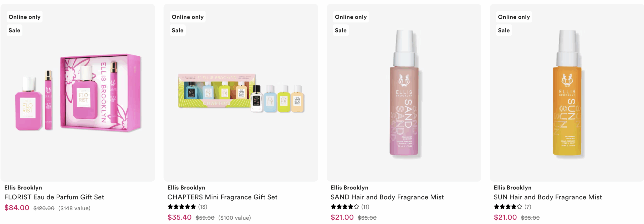The image size is (644, 224).
Task: Click the star rating of the CHAPTERS set
Action: point(182,207)
